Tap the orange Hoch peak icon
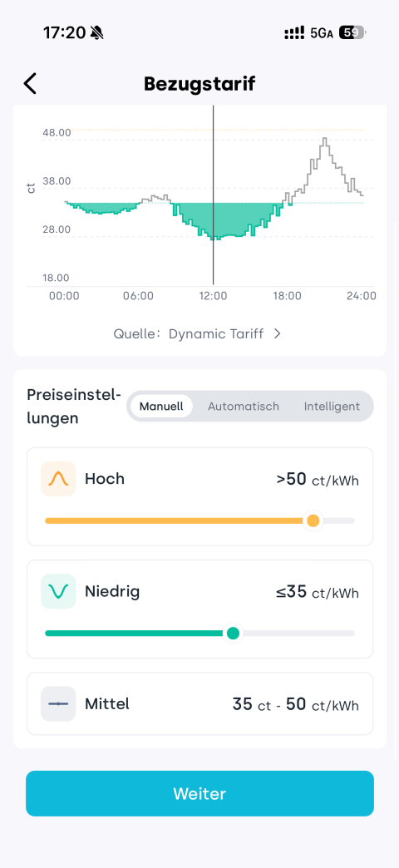 58,479
